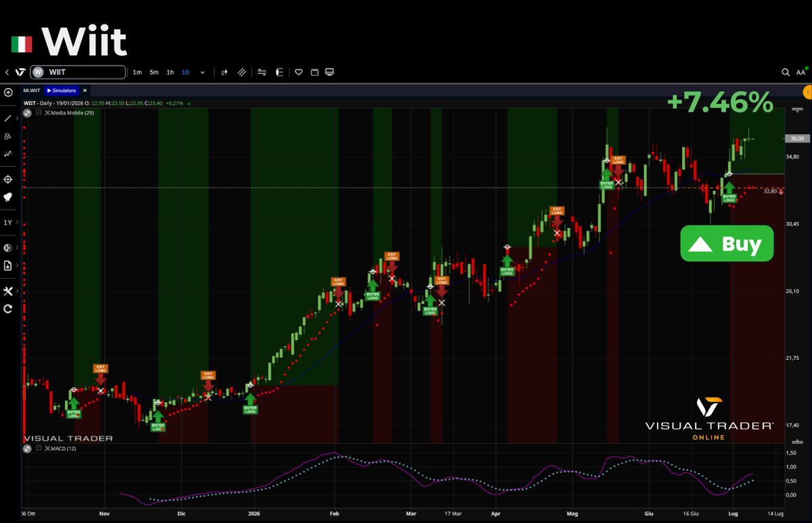Click the 36,00 price axis label
Viewport: 812px width, 523px height.
tap(796, 138)
